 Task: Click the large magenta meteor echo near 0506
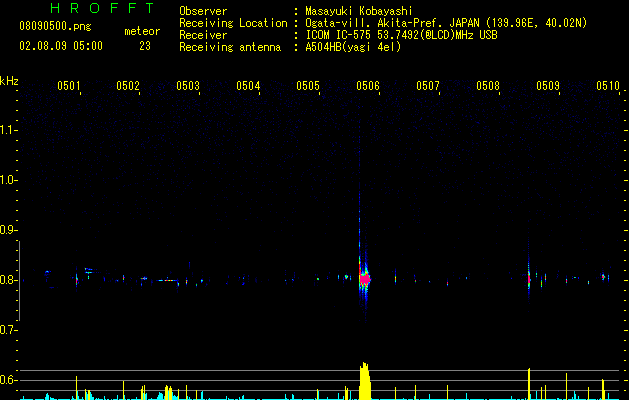[x=364, y=278]
